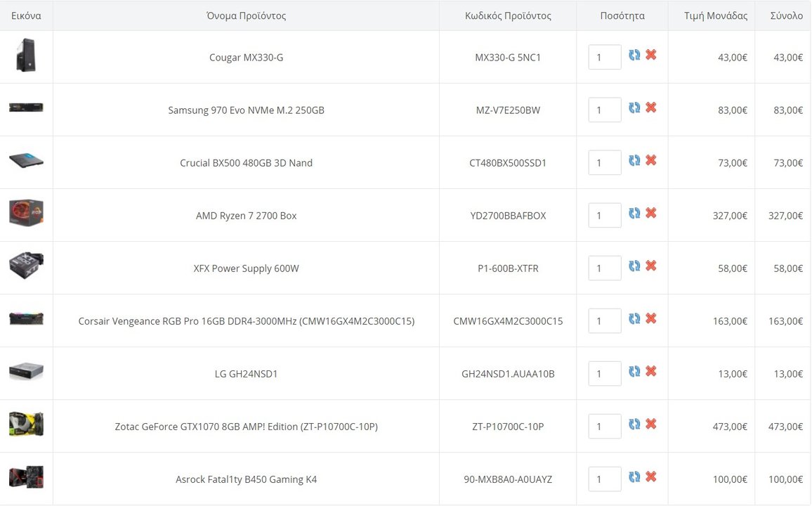Image resolution: width=812 pixels, height=506 pixels.
Task: Update quantity for Asrock Fatal1ty B450
Action: 634,477
